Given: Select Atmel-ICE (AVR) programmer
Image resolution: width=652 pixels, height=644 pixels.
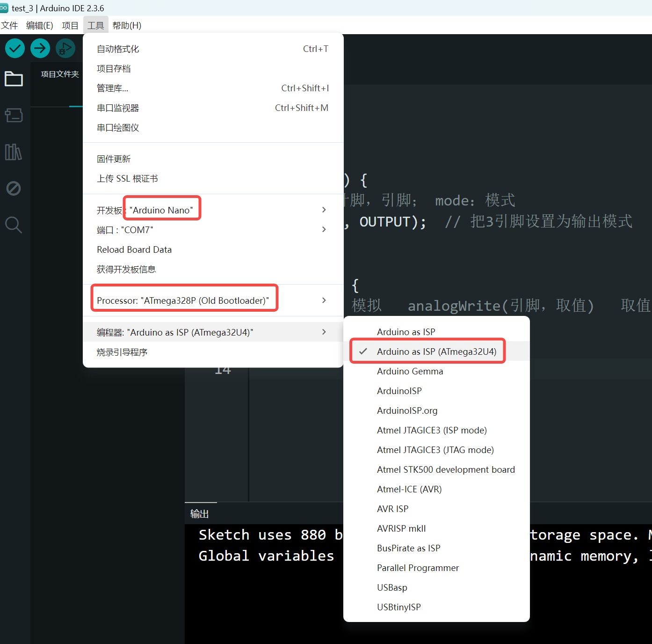Looking at the screenshot, I should pos(436,489).
